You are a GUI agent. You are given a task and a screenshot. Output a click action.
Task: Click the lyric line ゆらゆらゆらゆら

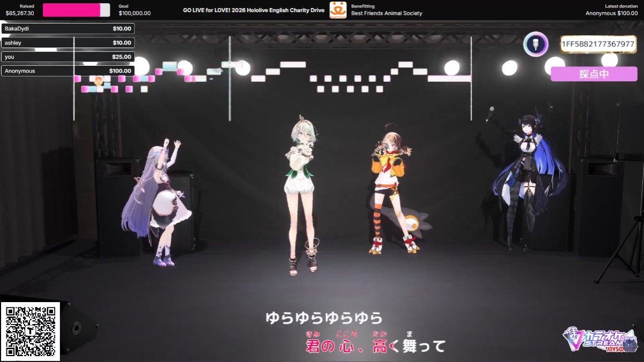pos(324,319)
